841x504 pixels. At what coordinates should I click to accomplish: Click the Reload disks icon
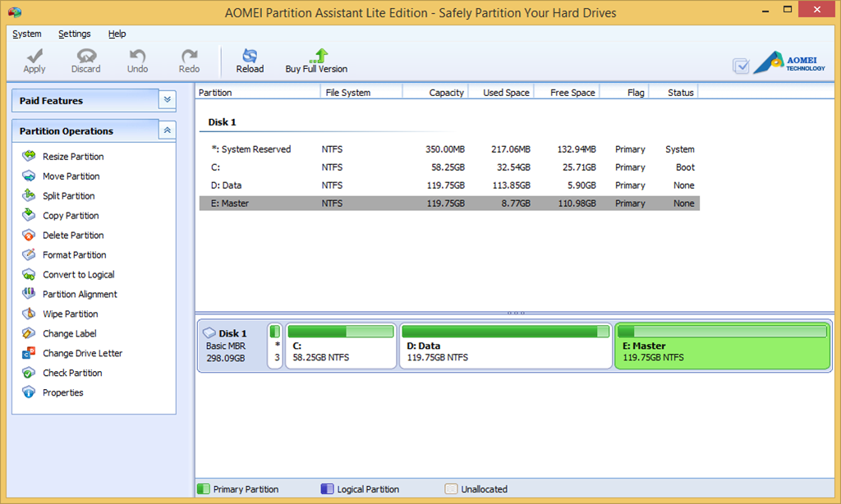(x=250, y=56)
